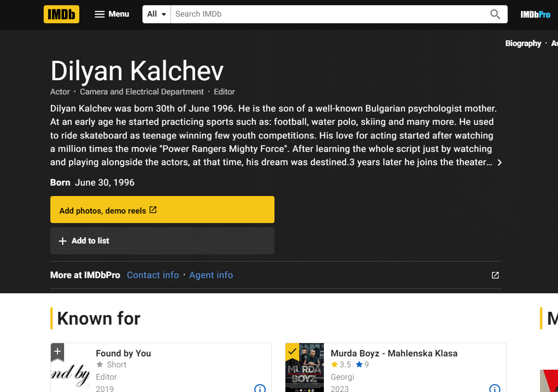
Task: Click the Biography navigation link
Action: point(523,43)
